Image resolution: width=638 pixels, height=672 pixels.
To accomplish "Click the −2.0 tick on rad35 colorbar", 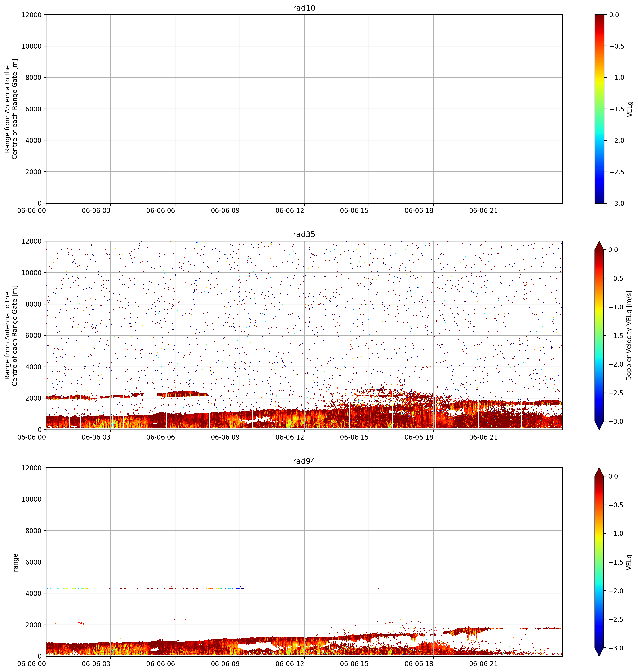I will pyautogui.click(x=616, y=364).
